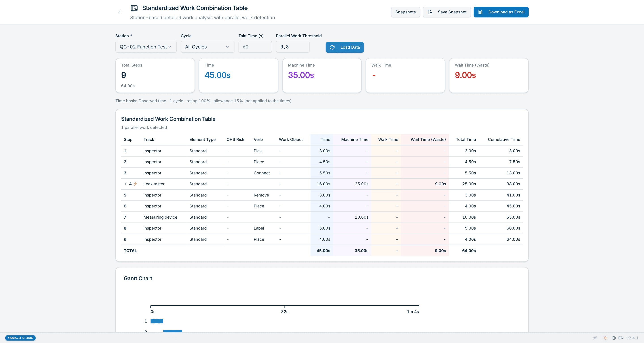Open the Station dropdown showing QC-02 Function Test

[x=146, y=47]
